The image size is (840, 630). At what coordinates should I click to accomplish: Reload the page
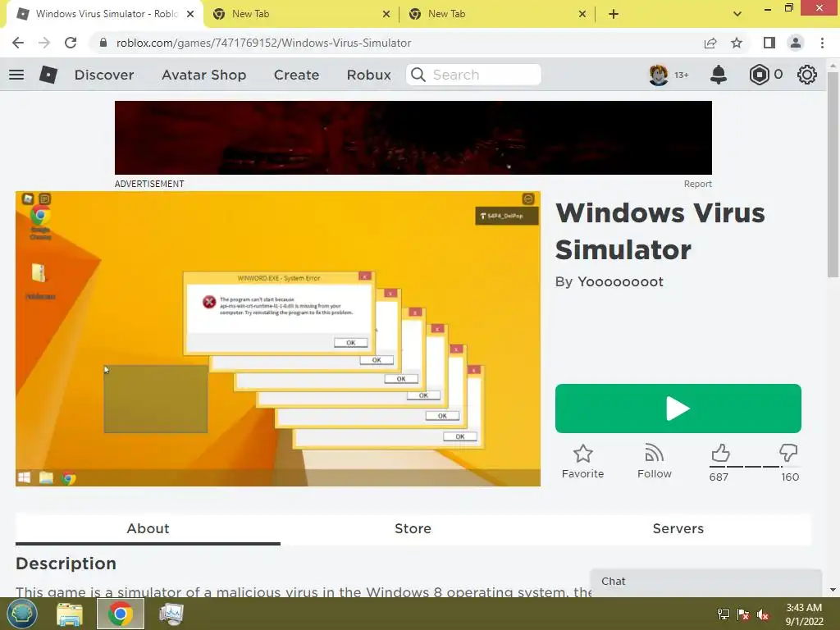pos(71,43)
